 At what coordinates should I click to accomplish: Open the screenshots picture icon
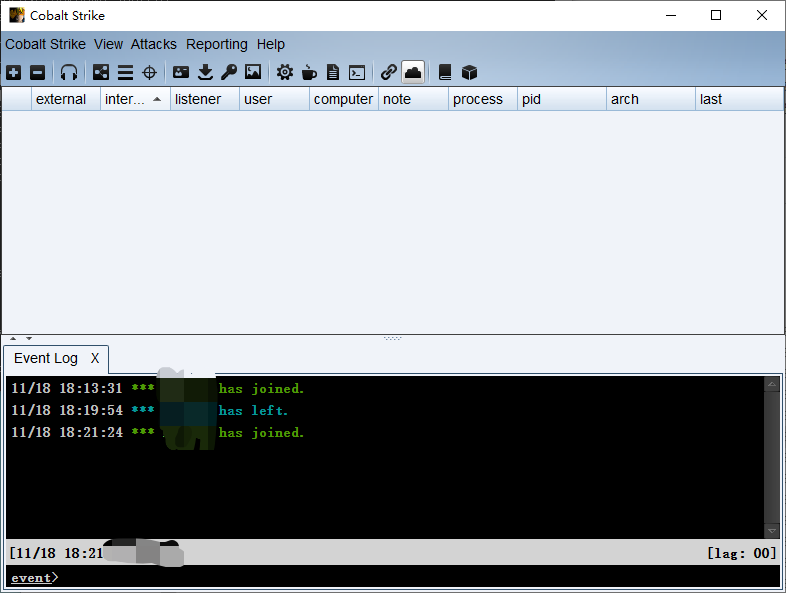click(253, 72)
